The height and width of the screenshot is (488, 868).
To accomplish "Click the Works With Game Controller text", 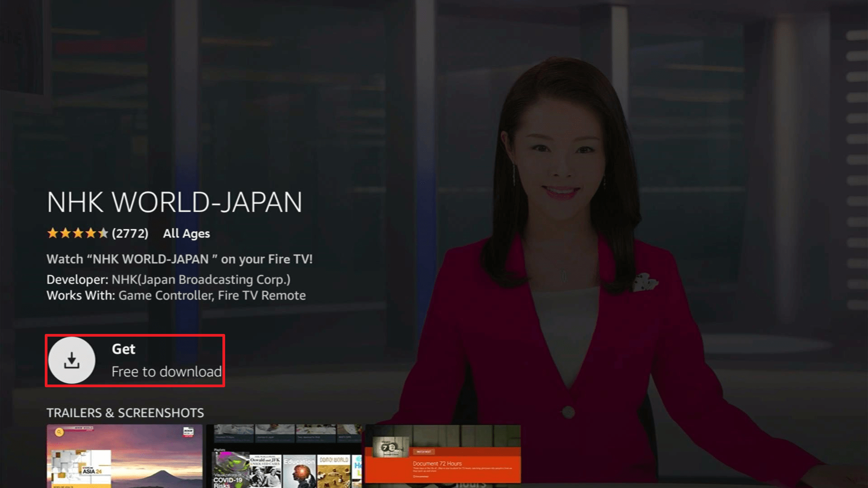I will click(x=176, y=296).
